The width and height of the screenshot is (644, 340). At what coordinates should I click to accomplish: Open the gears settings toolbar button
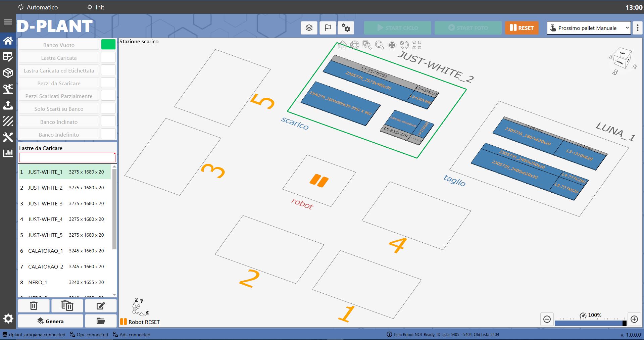pyautogui.click(x=346, y=28)
